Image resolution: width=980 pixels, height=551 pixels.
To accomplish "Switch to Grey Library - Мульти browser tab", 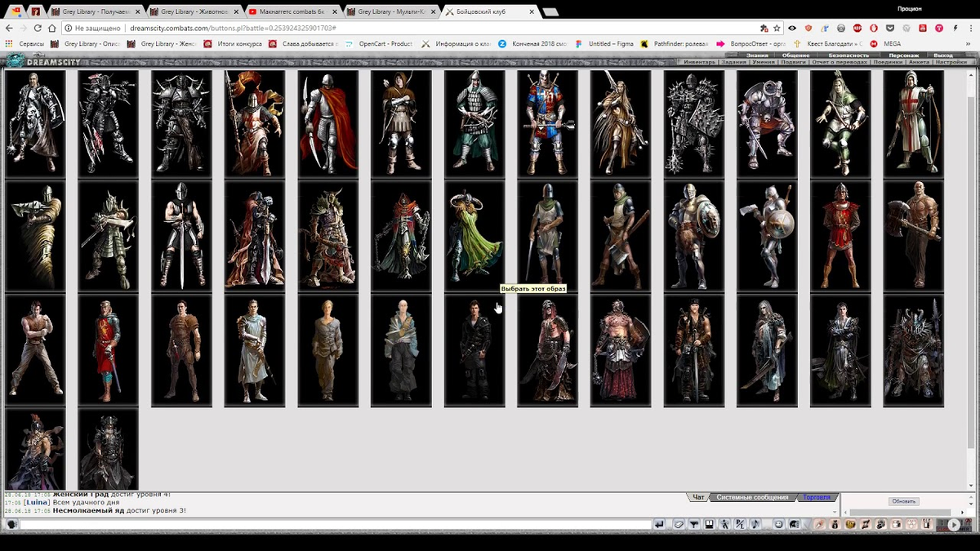I will (391, 11).
